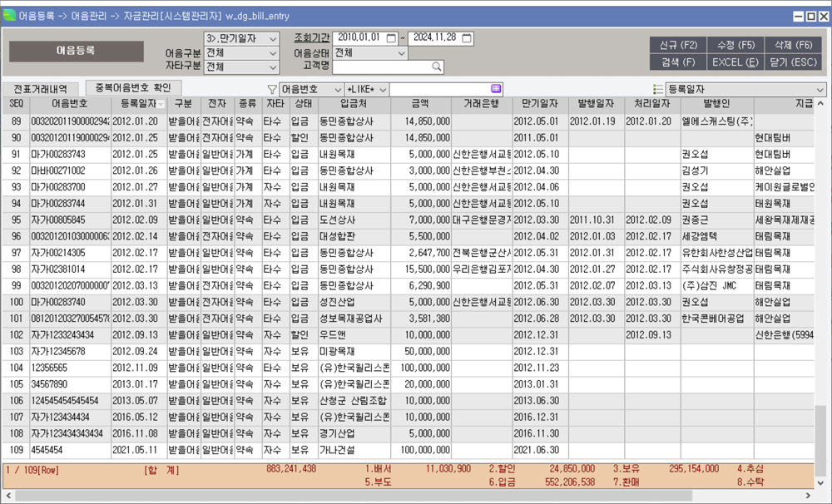Click the 금액 column header

tap(421, 105)
